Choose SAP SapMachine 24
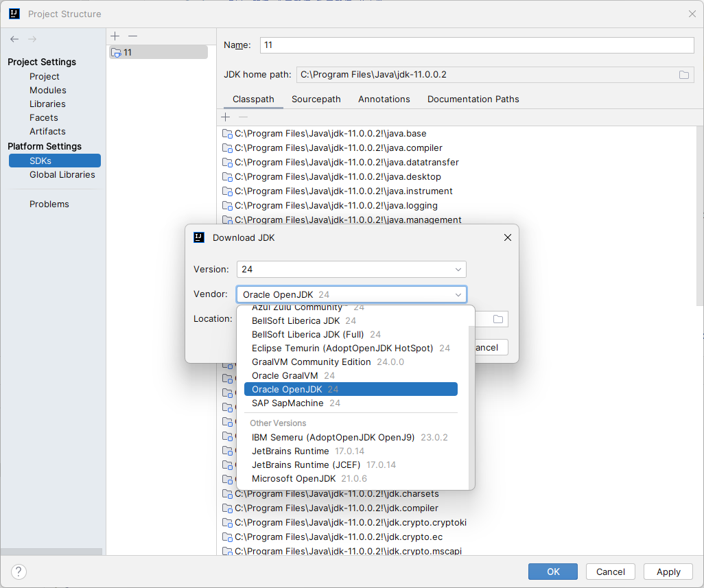 [x=351, y=403]
